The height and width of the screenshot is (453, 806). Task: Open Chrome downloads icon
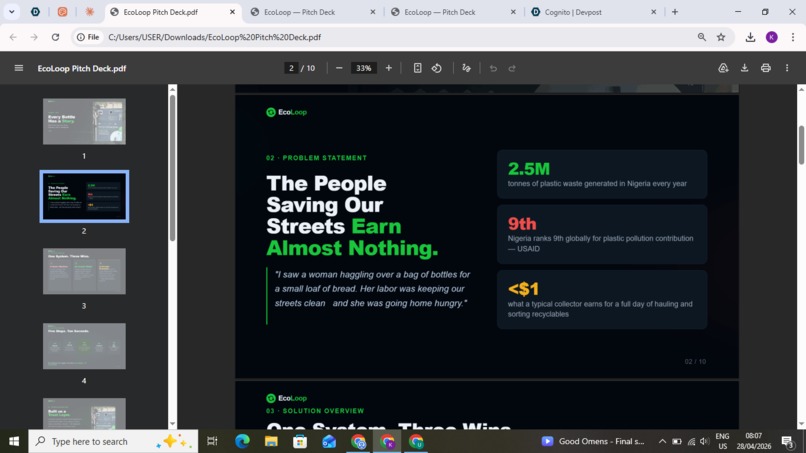click(750, 37)
